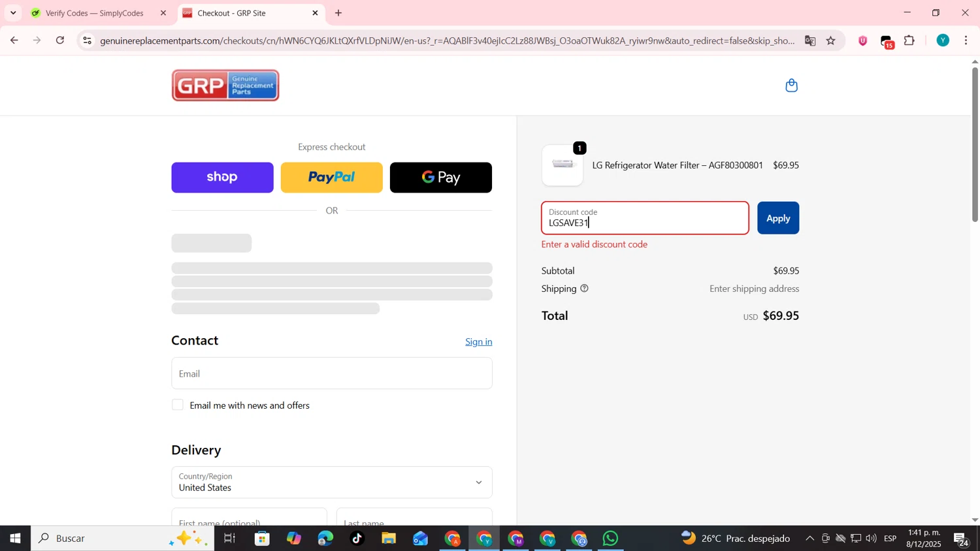The image size is (980, 551).
Task: Reload the checkout page
Action: pos(60,40)
